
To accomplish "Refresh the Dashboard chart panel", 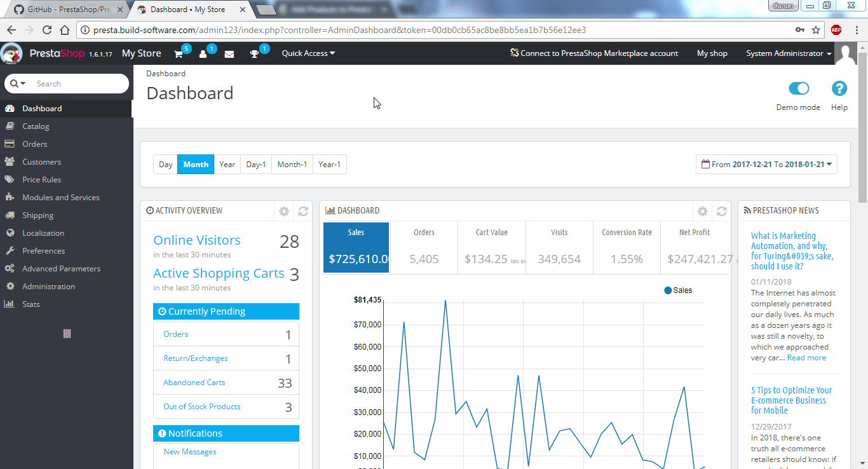I will pos(721,211).
